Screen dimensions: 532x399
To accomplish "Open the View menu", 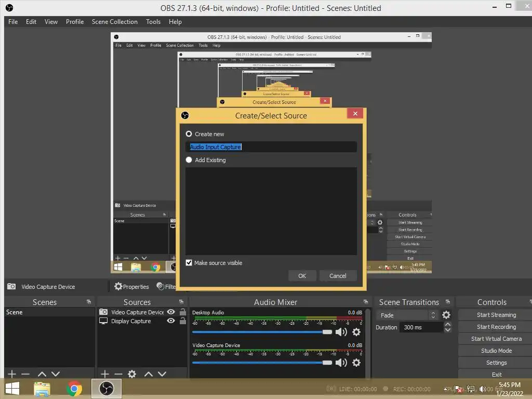I will coord(51,22).
